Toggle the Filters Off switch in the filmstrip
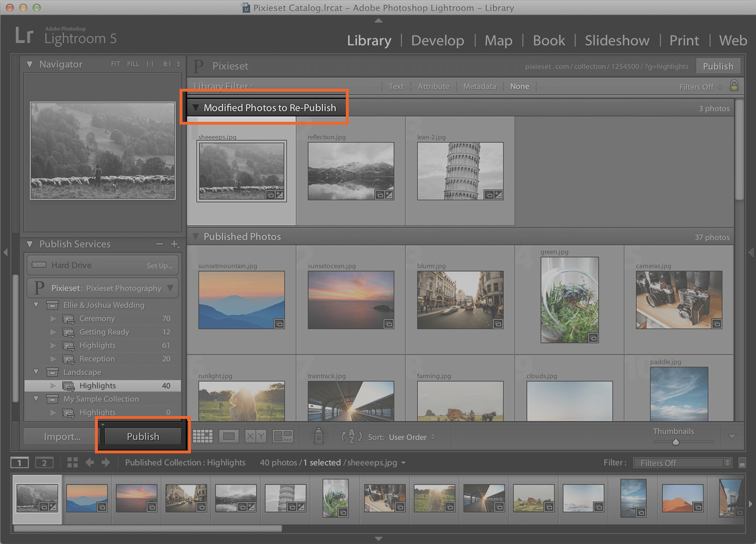 click(x=682, y=463)
